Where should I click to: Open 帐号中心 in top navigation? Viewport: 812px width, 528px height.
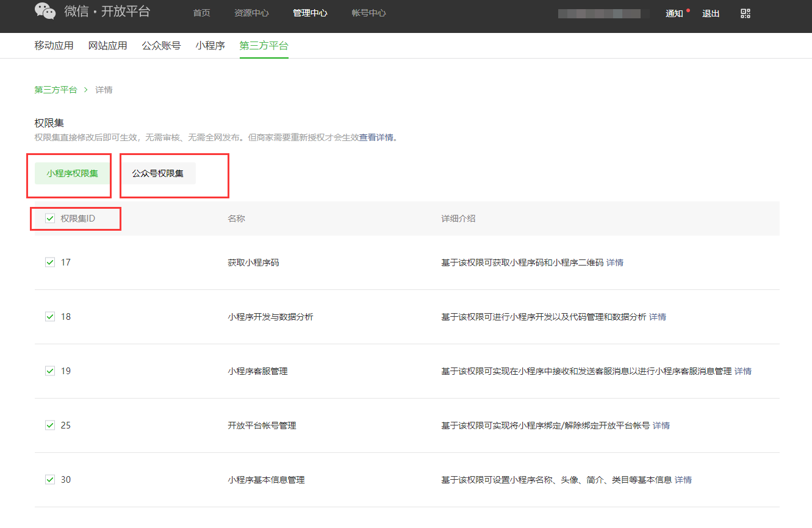(x=368, y=13)
